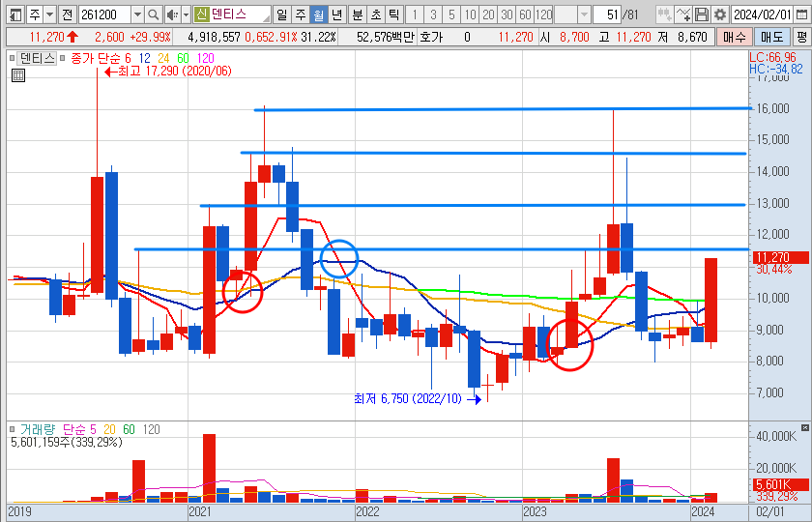
Task: Open the compare-chart candlestick icon
Action: pyautogui.click(x=664, y=14)
